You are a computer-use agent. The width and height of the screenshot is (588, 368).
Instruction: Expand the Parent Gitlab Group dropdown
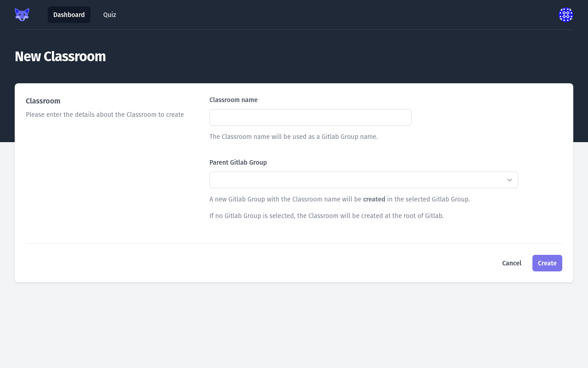363,180
